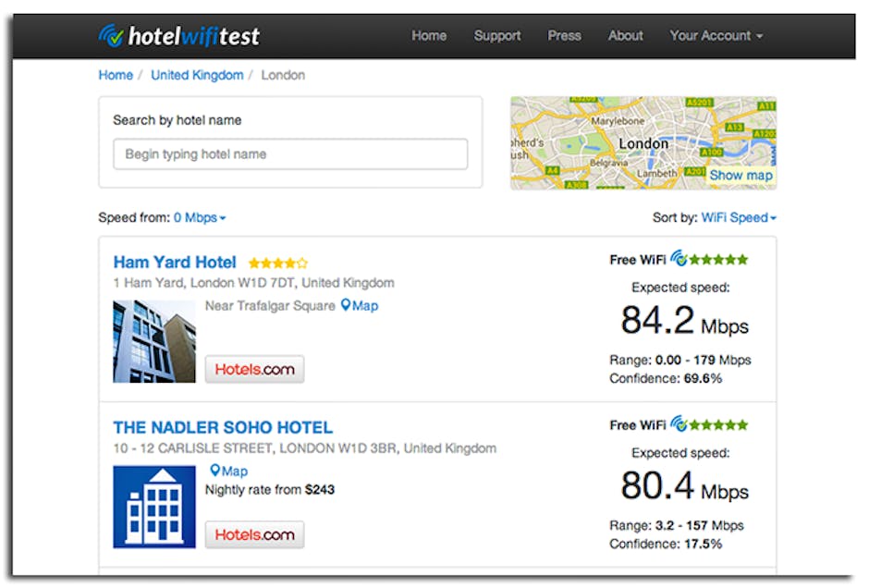The width and height of the screenshot is (869, 588).
Task: Click Nadler Soho Hotel's WiFi rating icon
Action: click(x=679, y=424)
